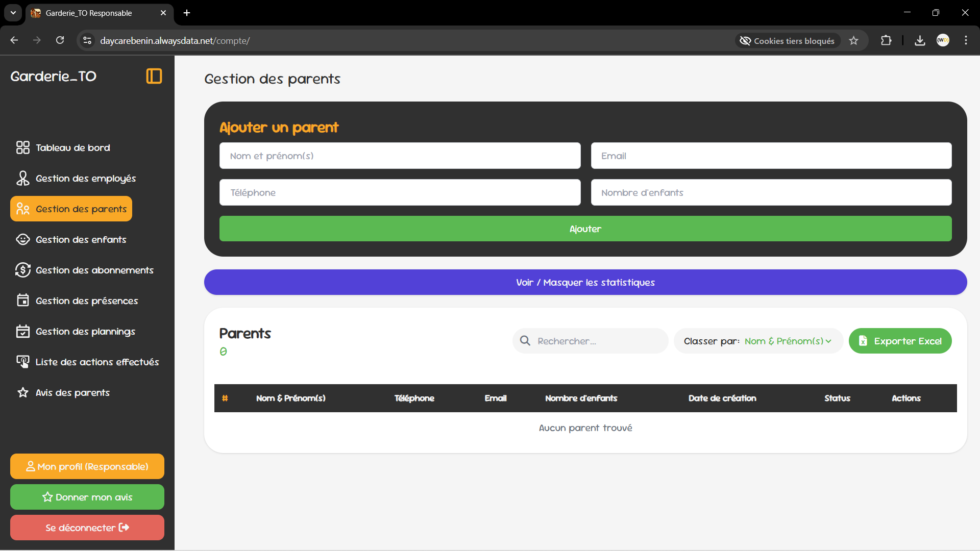The width and height of the screenshot is (980, 551).
Task: Click the Avis des parents star icon
Action: point(22,392)
